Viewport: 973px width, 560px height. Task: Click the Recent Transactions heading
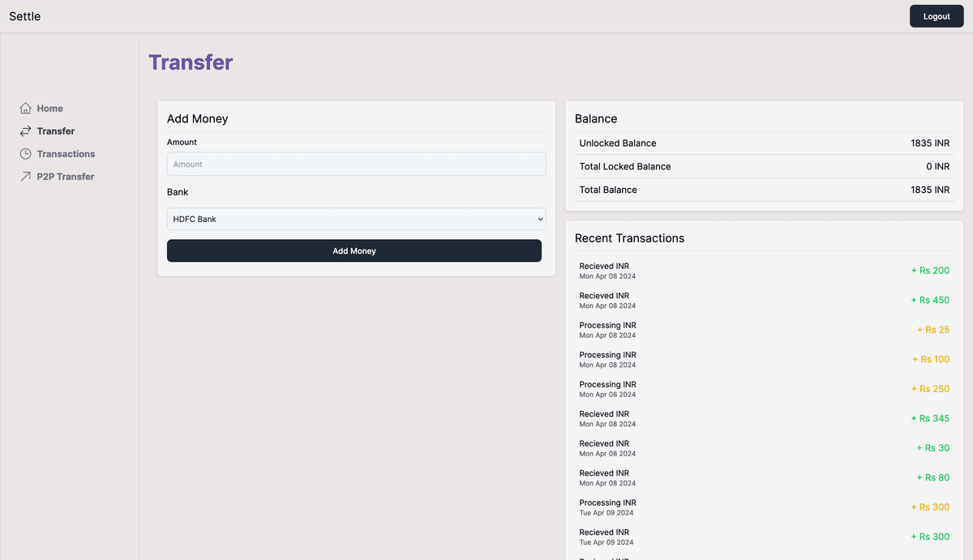tap(629, 238)
